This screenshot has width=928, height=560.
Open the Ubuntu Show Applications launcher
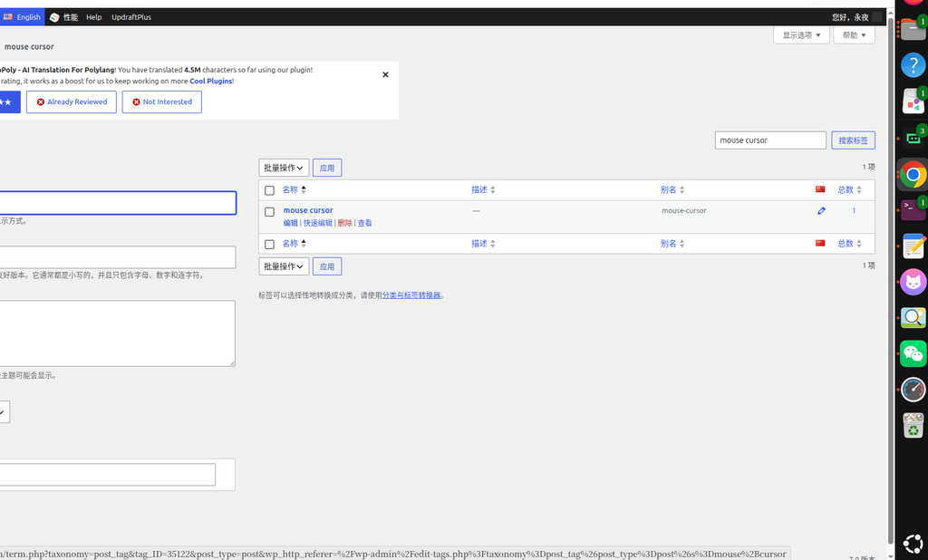pos(913,544)
